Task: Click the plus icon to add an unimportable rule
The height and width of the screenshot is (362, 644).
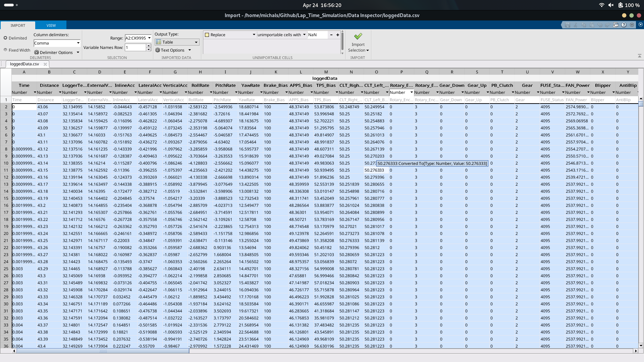Action: click(x=338, y=35)
